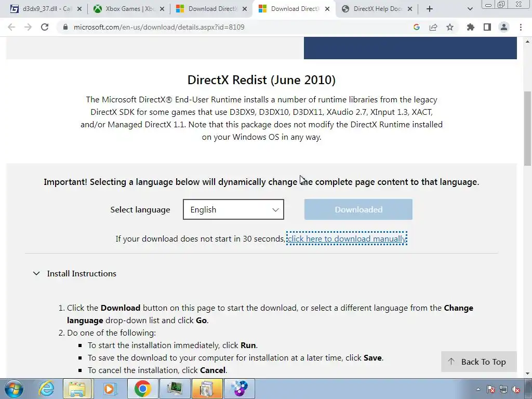Launch Internet Explorer from taskbar
The height and width of the screenshot is (399, 532).
pyautogui.click(x=46, y=389)
